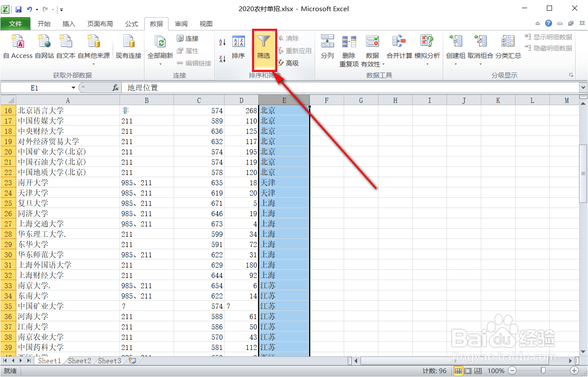Click 重新应用 to reapply the filter
The width and height of the screenshot is (588, 377).
(x=295, y=50)
